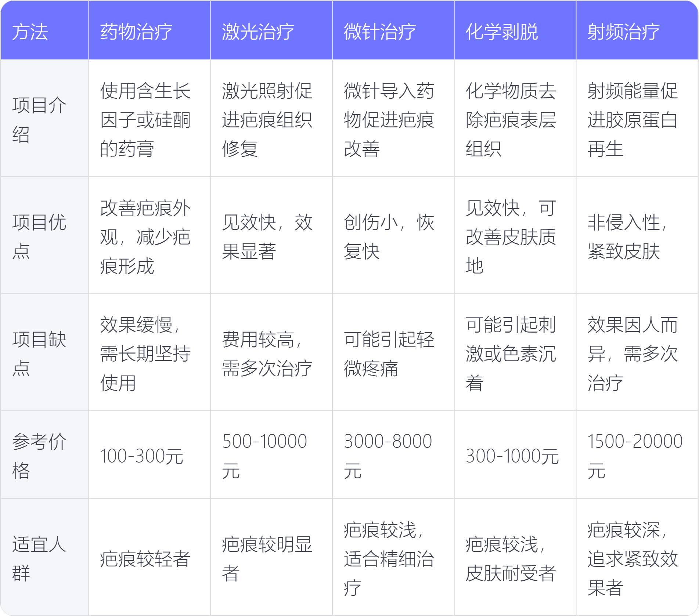Screen dimensions: 699x616
Task: Select the 500-10000元 price cell
Action: pyautogui.click(x=264, y=456)
